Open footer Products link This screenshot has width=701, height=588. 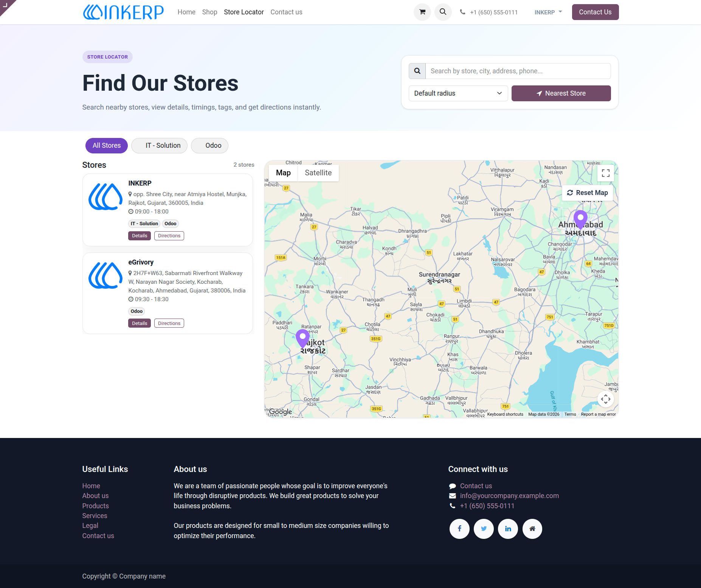coord(95,506)
